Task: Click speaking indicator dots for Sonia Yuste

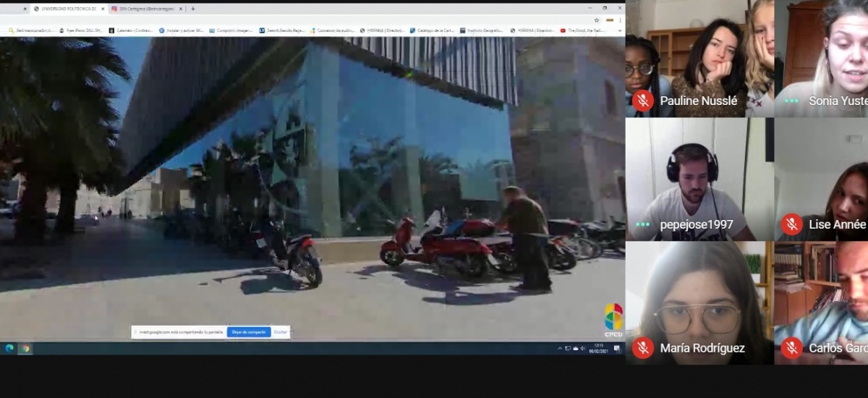Action: point(791,101)
